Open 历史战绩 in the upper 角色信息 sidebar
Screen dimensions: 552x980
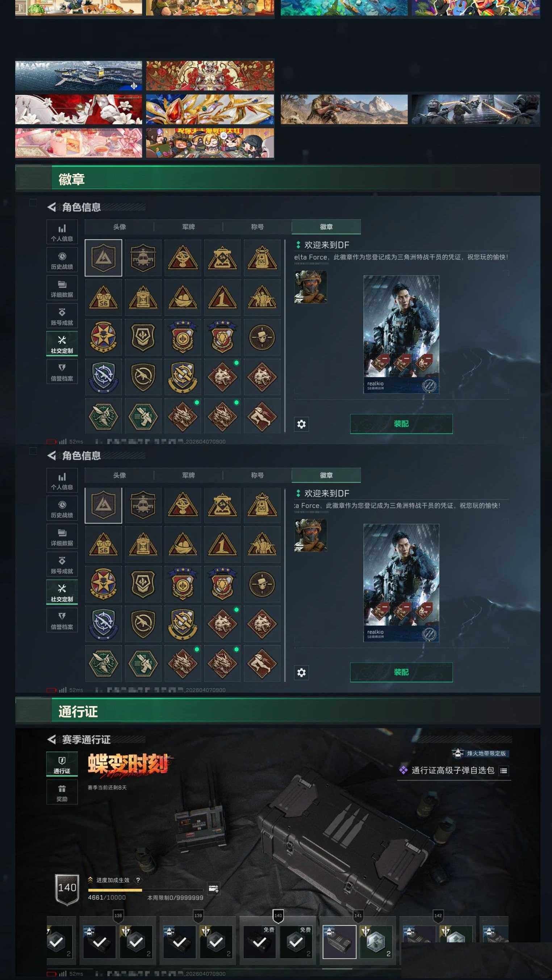click(x=62, y=260)
